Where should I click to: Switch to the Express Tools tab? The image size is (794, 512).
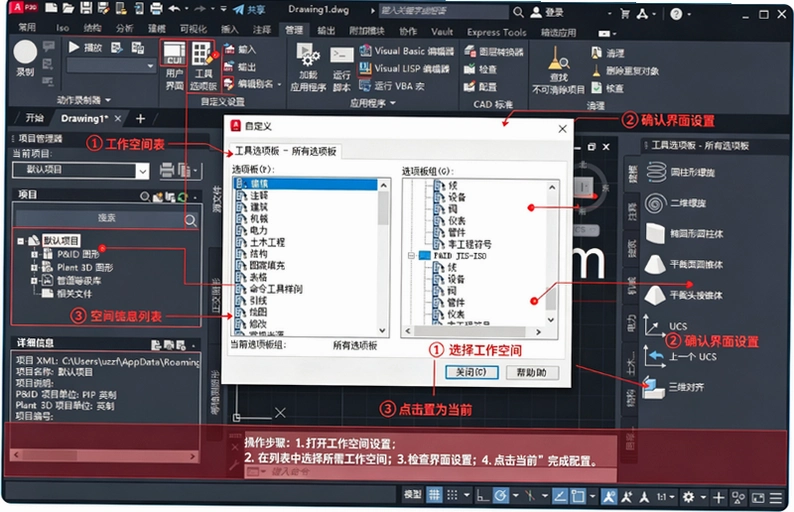496,32
